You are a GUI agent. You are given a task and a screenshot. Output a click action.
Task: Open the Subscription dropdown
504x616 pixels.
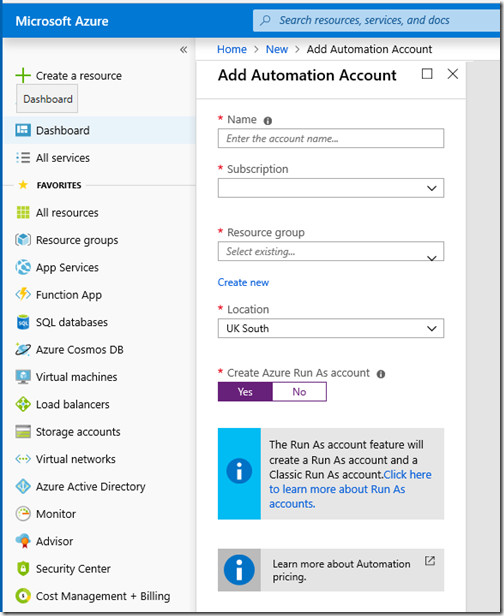tap(331, 188)
